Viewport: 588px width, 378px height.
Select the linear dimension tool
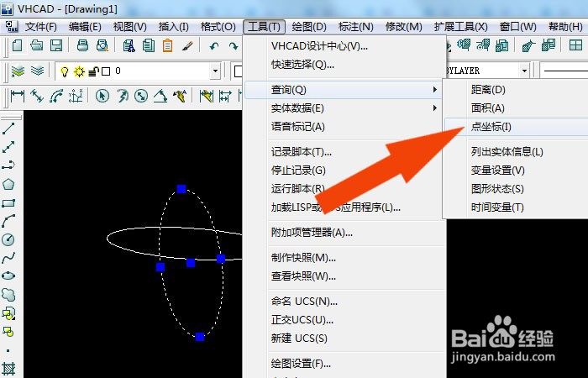(18, 96)
